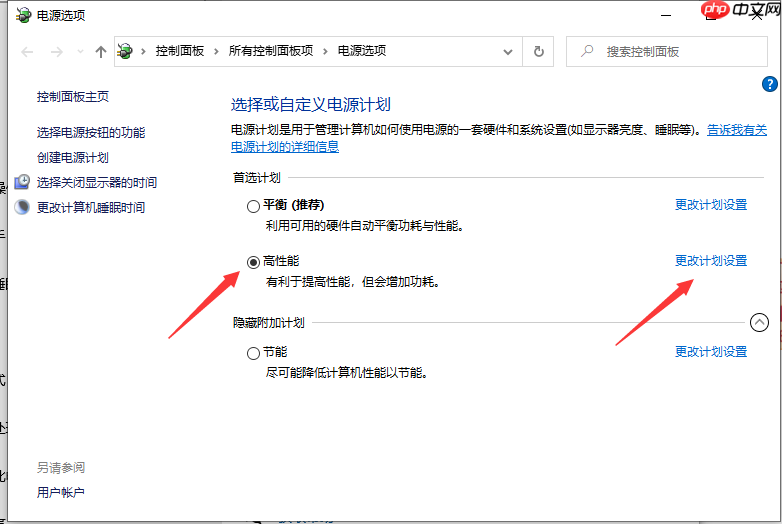The image size is (782, 524).
Task: Expand chevron after 控制面板 breadcrumb
Action: [x=216, y=51]
